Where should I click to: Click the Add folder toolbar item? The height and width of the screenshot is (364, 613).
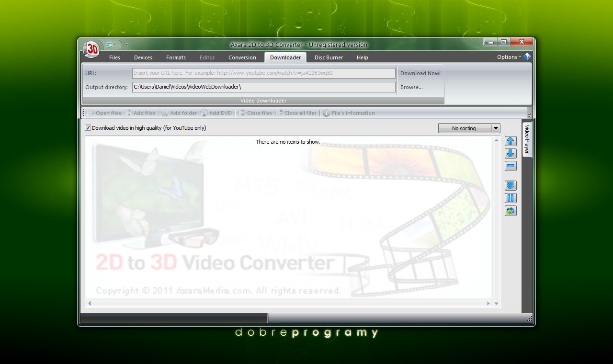(x=179, y=113)
